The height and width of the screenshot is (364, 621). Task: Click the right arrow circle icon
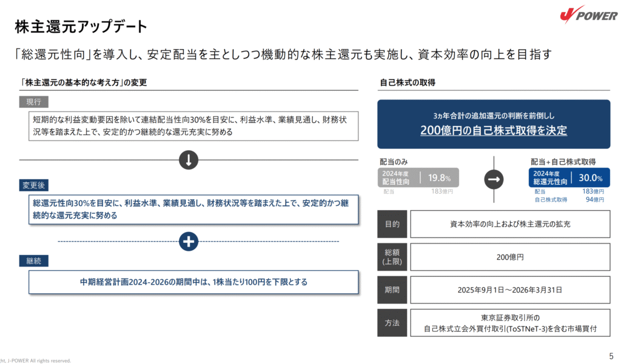494,179
